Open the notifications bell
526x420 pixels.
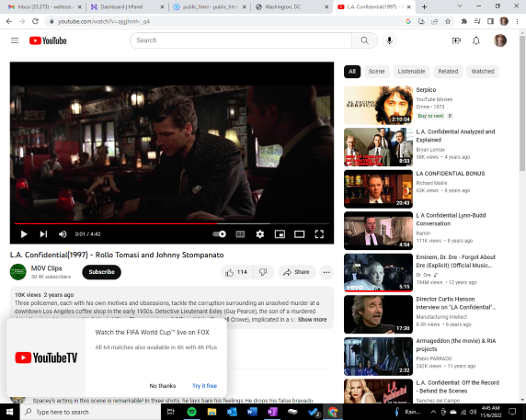pos(476,40)
